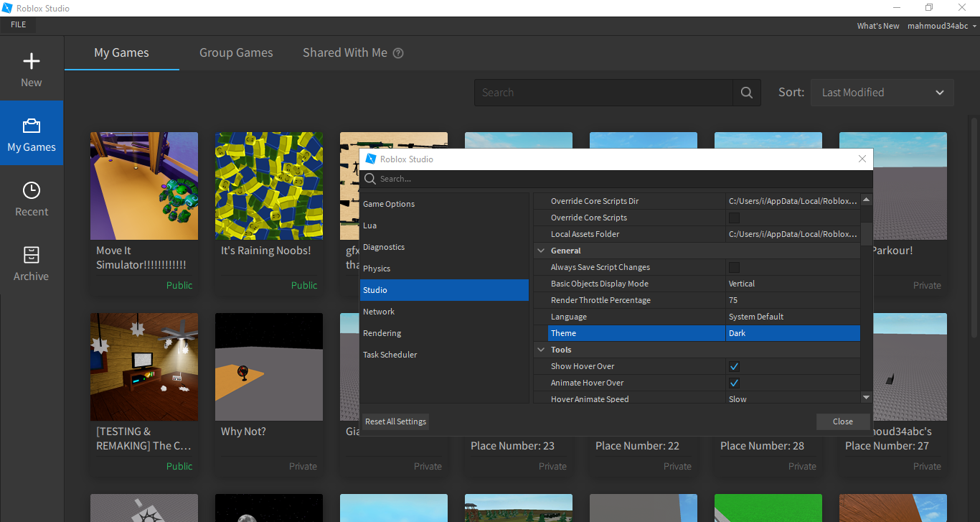
Task: View Recent places using the clock icon
Action: pyautogui.click(x=32, y=190)
